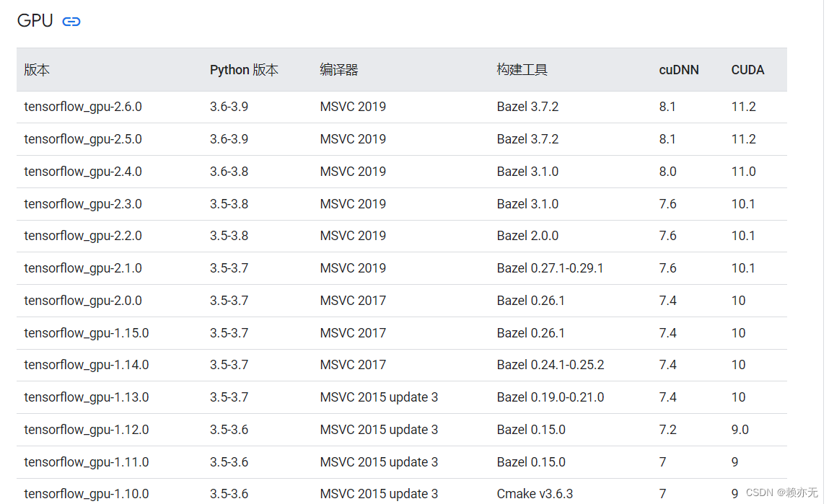Click cuDNN 7.4 in tensorflow_gpu-1.15.0 row
Viewport: 829px width, 504px height.
tap(668, 333)
